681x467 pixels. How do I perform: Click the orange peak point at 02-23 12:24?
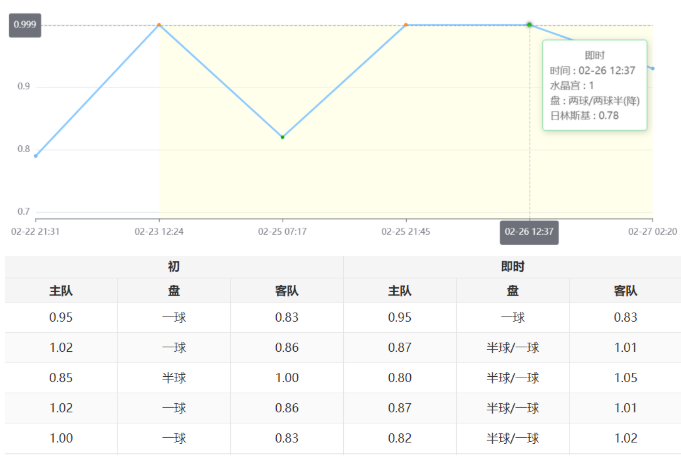pyautogui.click(x=159, y=25)
